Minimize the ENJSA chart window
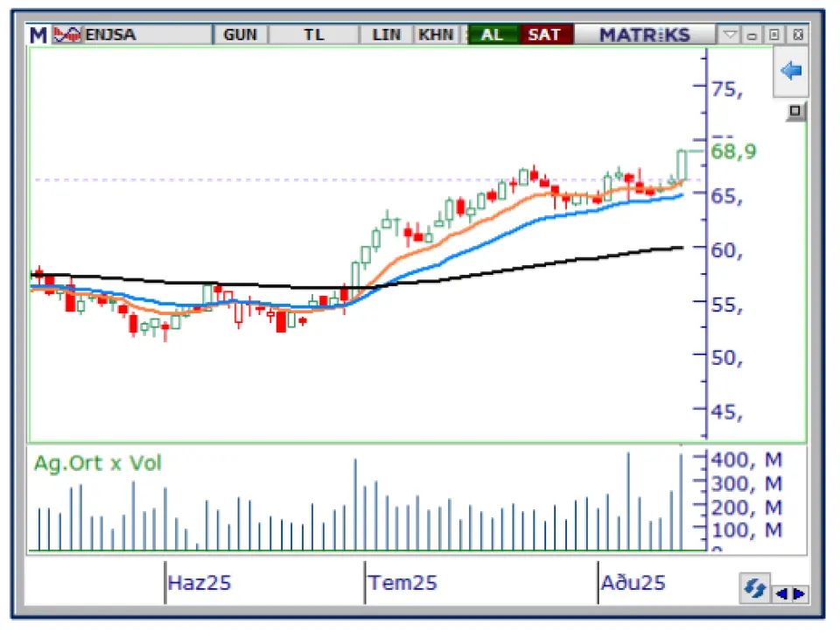Screen dimensions: 840x638 coord(752,35)
